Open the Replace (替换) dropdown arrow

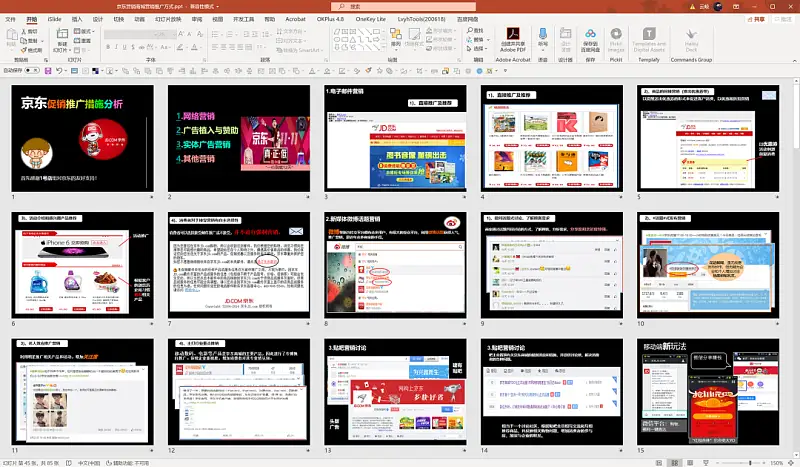click(488, 40)
